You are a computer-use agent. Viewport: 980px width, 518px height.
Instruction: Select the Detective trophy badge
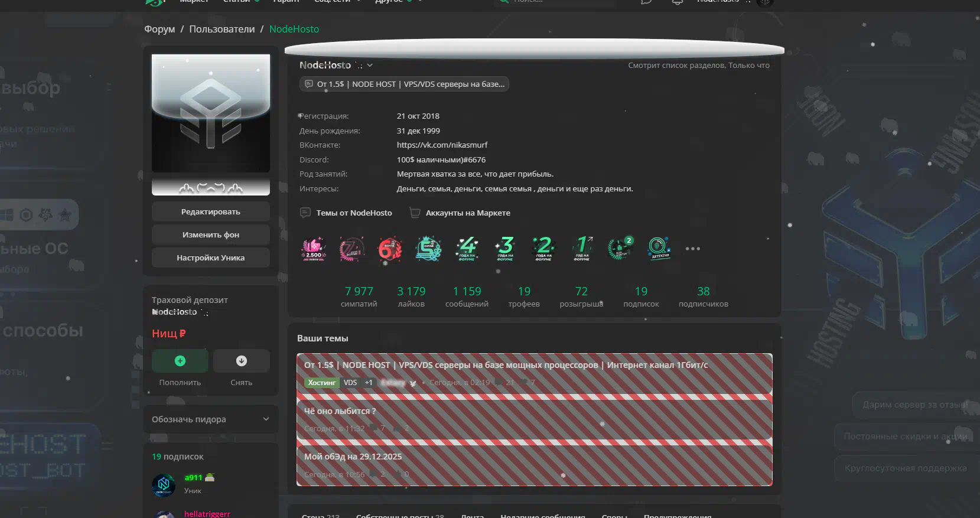tap(659, 249)
